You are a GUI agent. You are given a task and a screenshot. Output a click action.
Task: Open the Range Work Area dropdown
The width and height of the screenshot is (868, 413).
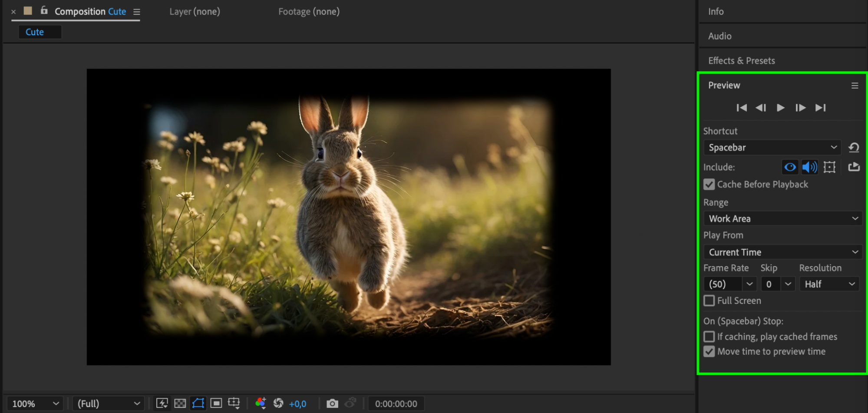tap(783, 218)
